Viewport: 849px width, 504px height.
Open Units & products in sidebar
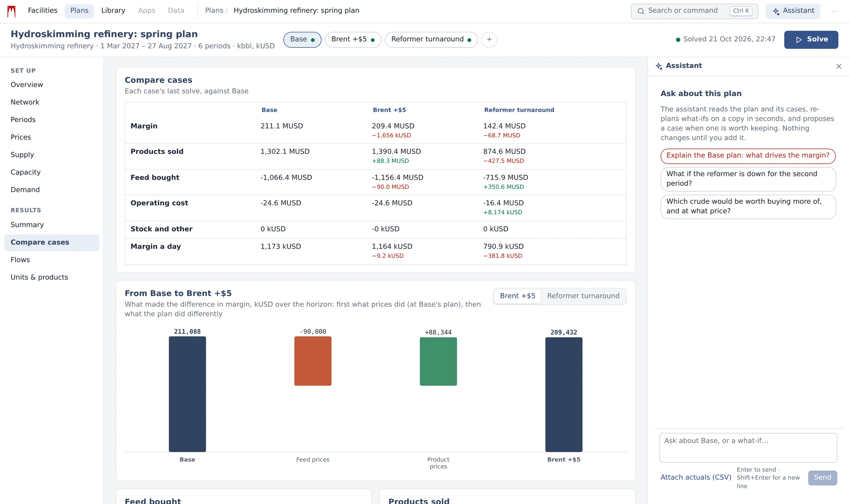(52, 277)
